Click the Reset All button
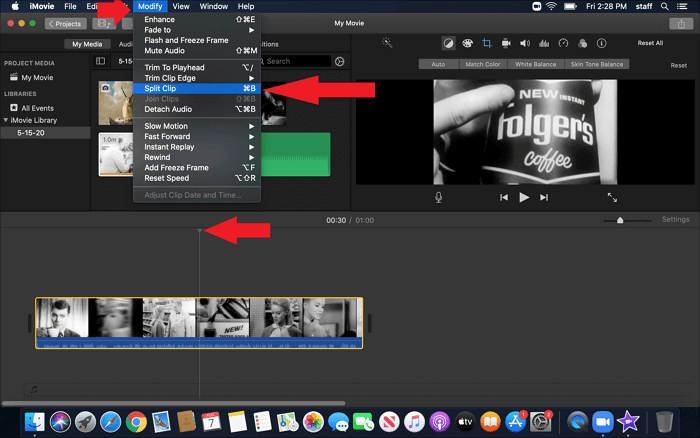700x438 pixels. (x=650, y=43)
